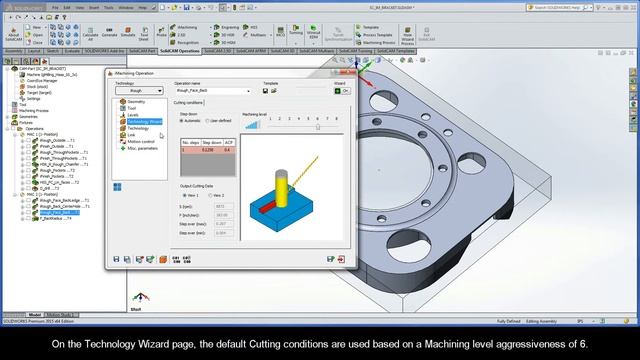Select the step down table row

(208, 150)
